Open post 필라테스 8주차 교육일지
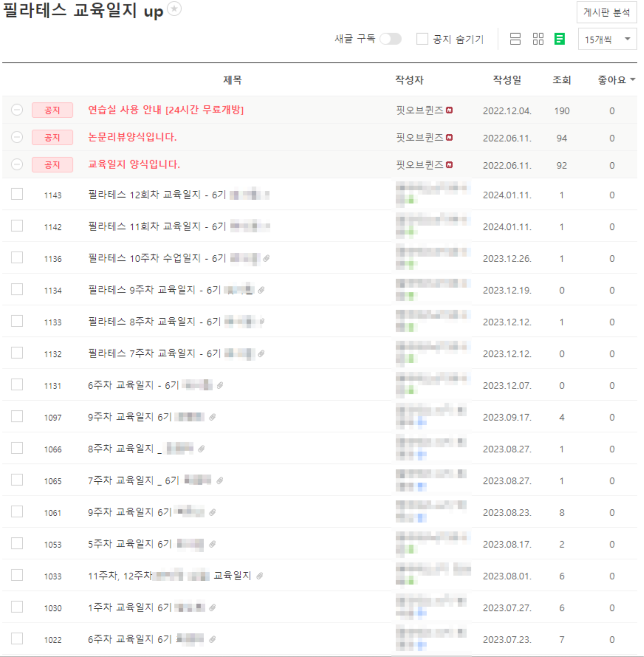Viewport: 644px width, 657px height. point(154,322)
